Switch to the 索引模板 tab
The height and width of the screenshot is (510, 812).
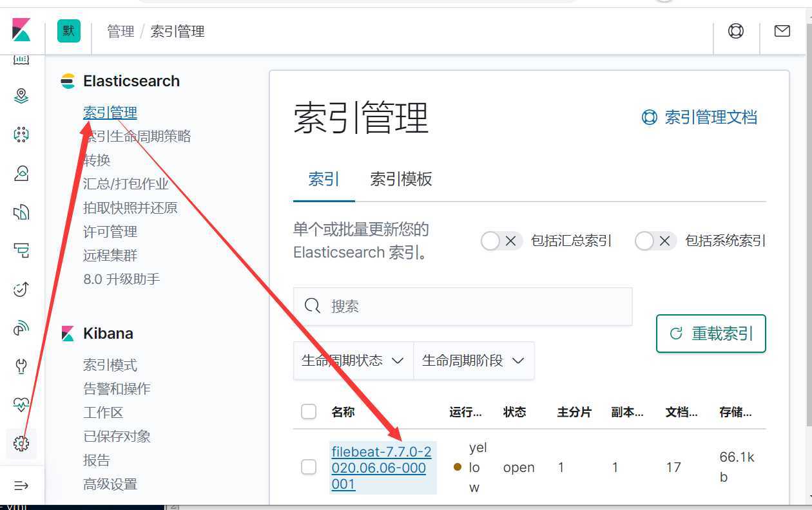point(401,179)
